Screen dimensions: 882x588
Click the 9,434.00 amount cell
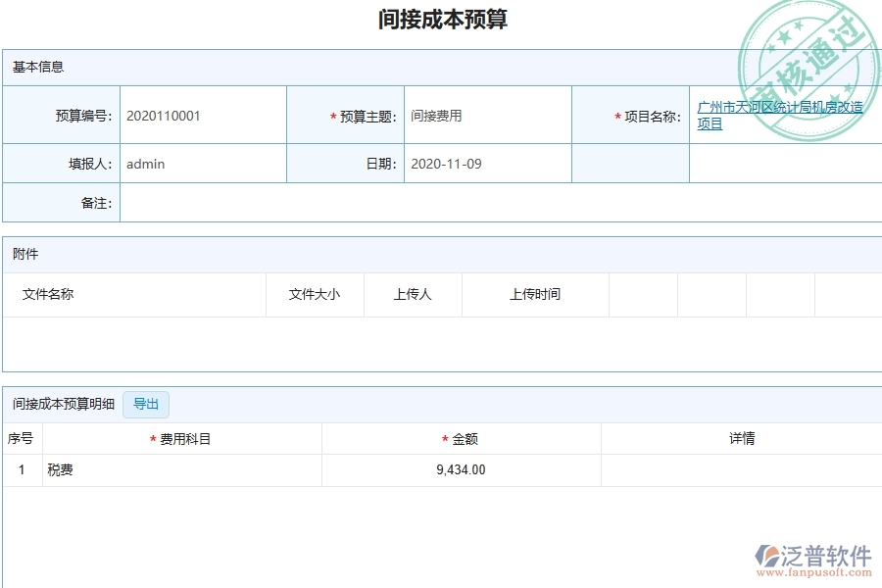click(461, 470)
